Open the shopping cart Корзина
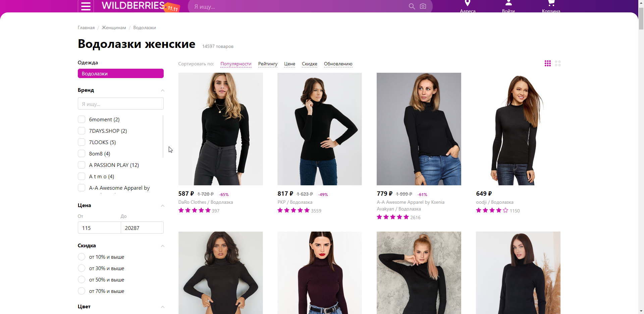 (x=551, y=3)
